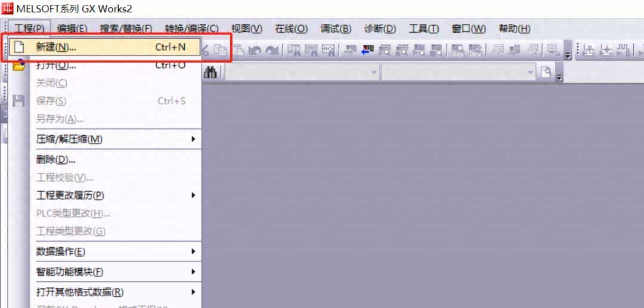Open the 调试(B) menu
This screenshot has height=308, width=644.
[x=336, y=29]
